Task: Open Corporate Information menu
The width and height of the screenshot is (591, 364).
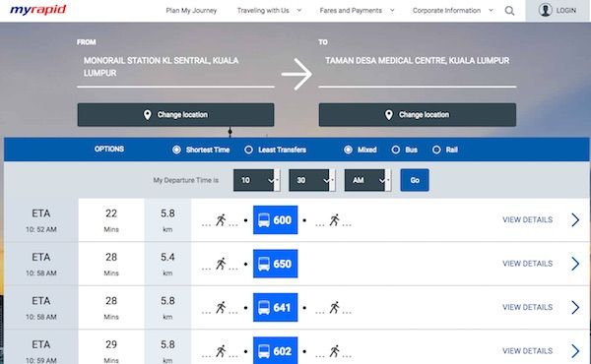Action: [446, 11]
